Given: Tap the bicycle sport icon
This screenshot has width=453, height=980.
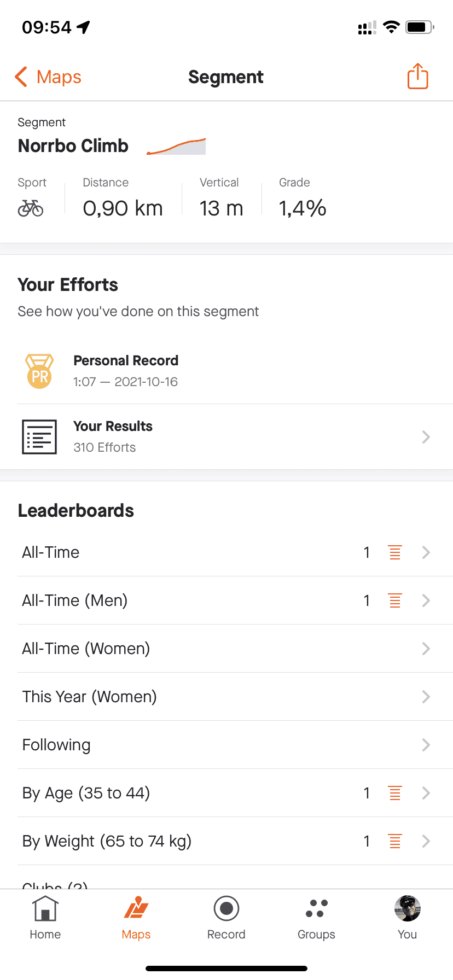Looking at the screenshot, I should (31, 208).
